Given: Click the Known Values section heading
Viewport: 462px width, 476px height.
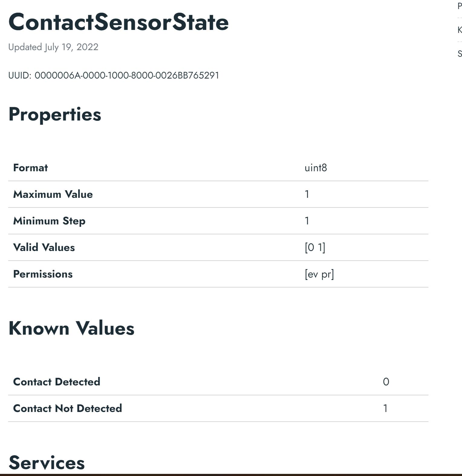Looking at the screenshot, I should [71, 328].
